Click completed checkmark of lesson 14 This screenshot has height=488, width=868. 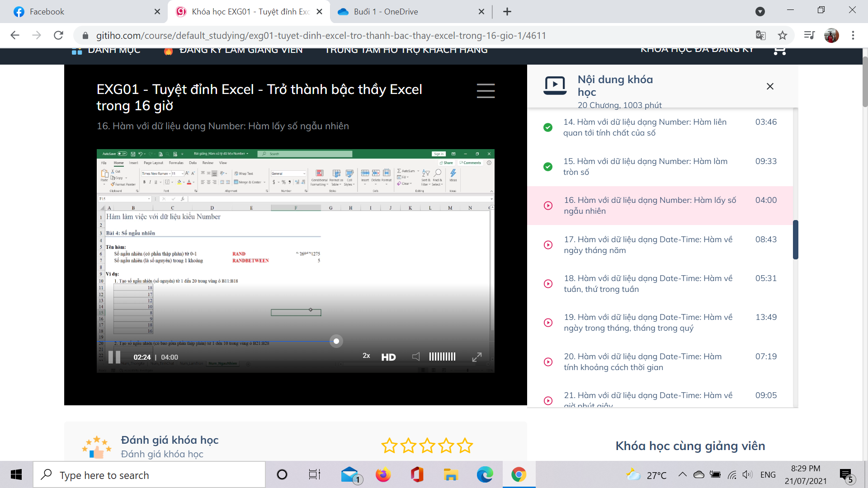pos(548,127)
